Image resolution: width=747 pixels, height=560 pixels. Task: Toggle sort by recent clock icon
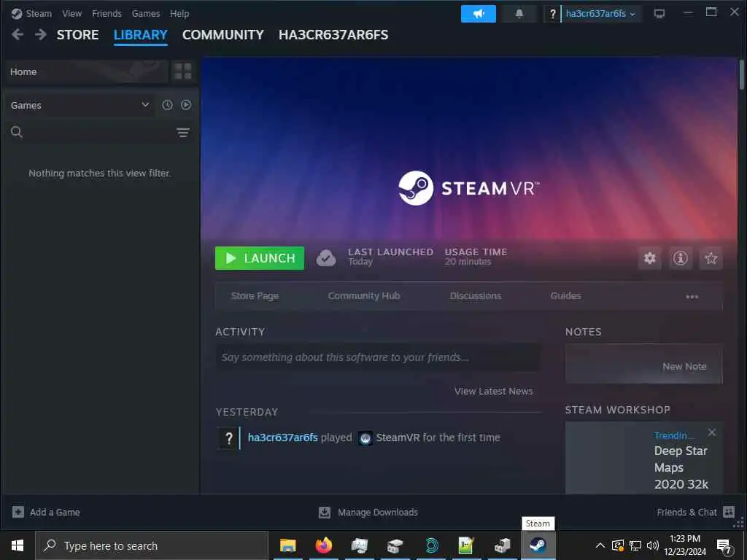167,105
